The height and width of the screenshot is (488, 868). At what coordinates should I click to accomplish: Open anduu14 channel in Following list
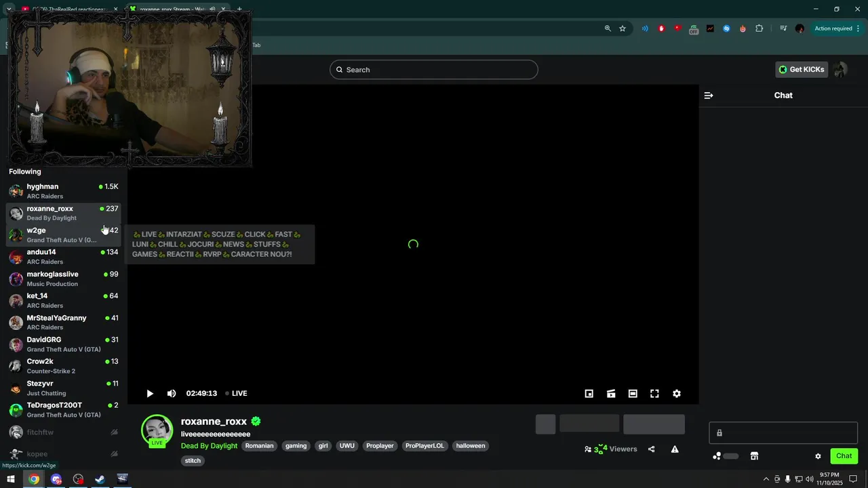[x=64, y=257]
